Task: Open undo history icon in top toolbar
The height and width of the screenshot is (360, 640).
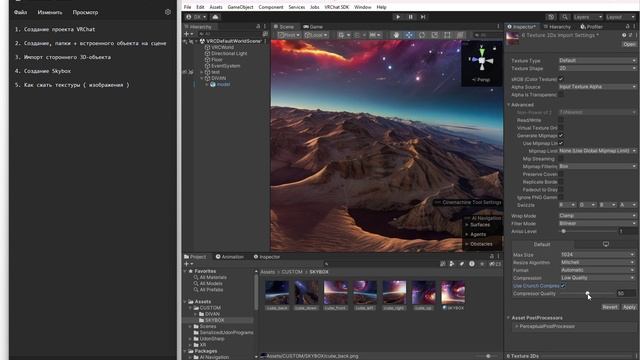Action: click(551, 17)
